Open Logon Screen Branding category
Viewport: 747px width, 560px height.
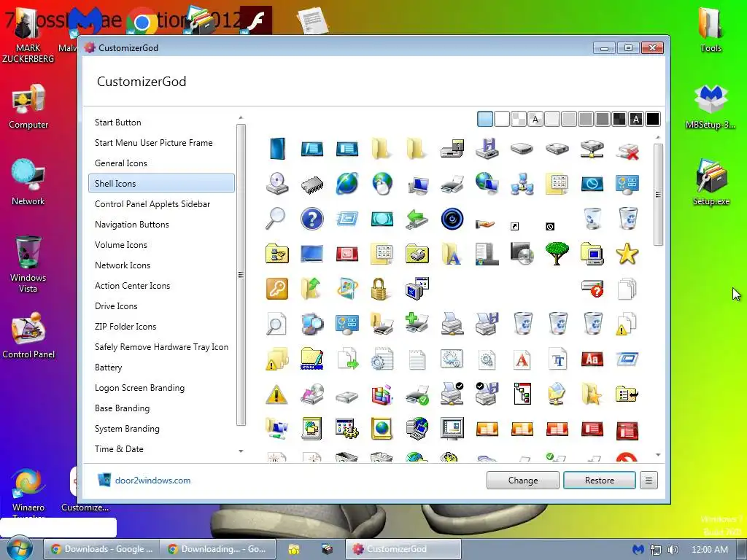(139, 388)
